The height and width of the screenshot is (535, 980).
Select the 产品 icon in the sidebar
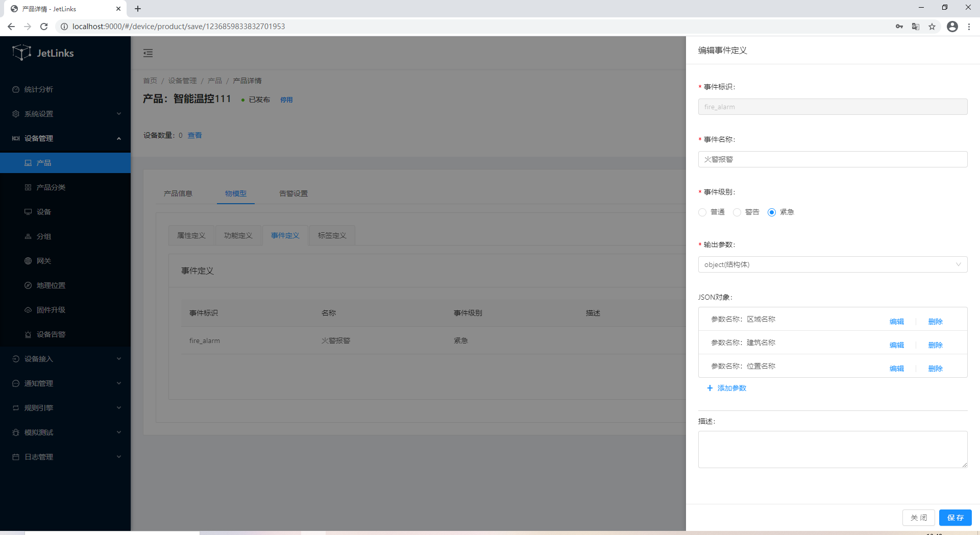pos(28,162)
